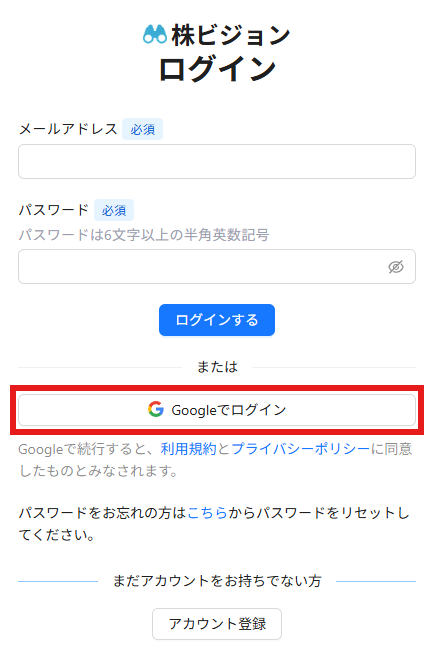Click the binoculars logo icon
This screenshot has height=660, width=436.
(155, 35)
